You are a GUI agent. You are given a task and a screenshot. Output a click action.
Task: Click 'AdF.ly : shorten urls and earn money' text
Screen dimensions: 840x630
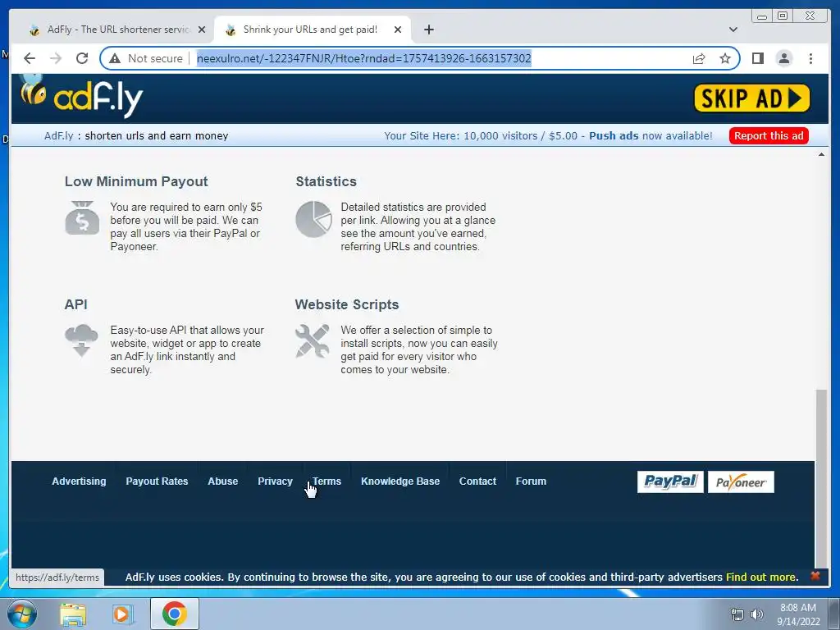coord(136,136)
